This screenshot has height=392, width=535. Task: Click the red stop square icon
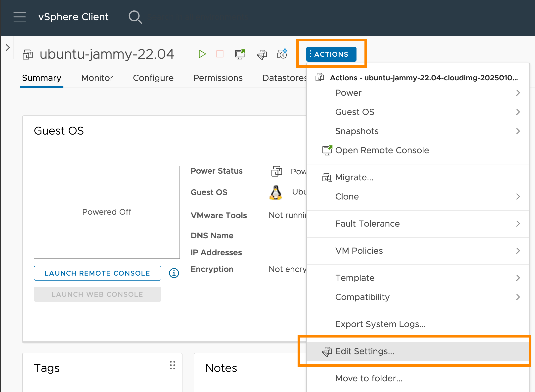220,54
